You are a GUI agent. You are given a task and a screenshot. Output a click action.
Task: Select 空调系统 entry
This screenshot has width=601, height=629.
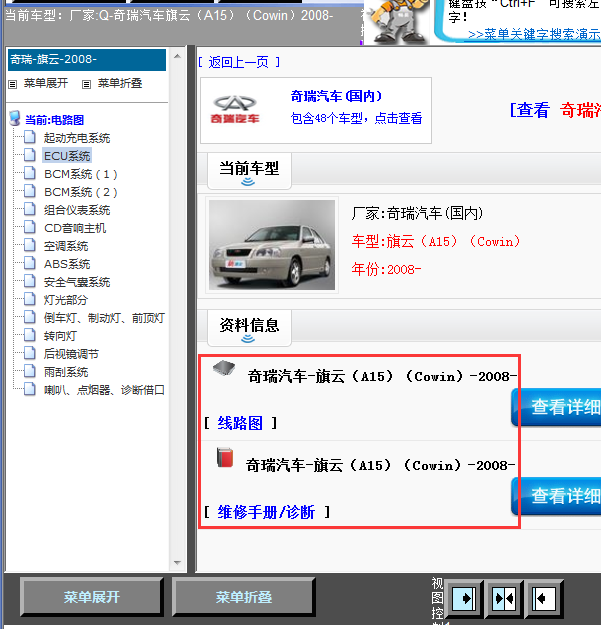point(66,246)
